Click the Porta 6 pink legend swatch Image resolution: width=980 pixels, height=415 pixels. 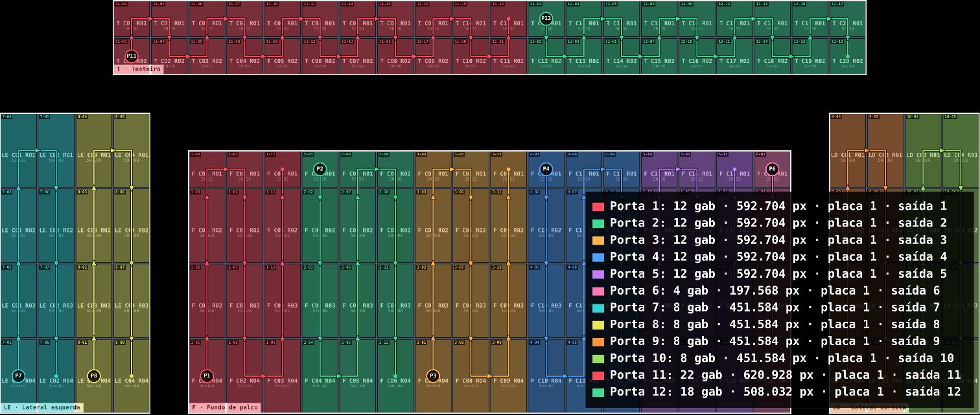598,291
